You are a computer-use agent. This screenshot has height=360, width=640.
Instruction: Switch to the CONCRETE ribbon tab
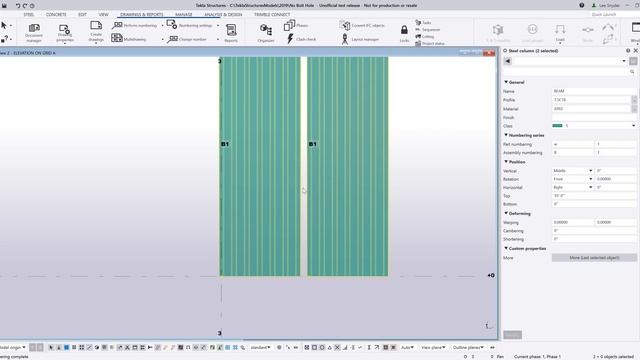(56, 14)
